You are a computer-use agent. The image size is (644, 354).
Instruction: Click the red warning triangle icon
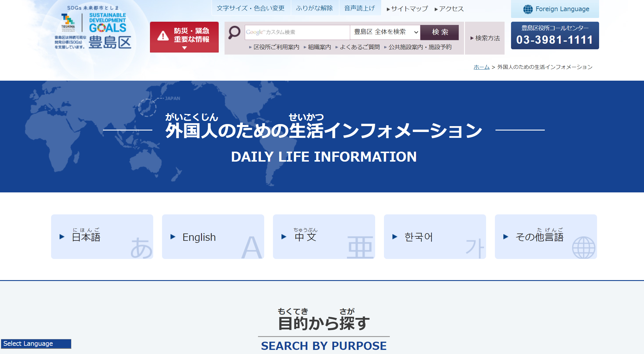163,36
